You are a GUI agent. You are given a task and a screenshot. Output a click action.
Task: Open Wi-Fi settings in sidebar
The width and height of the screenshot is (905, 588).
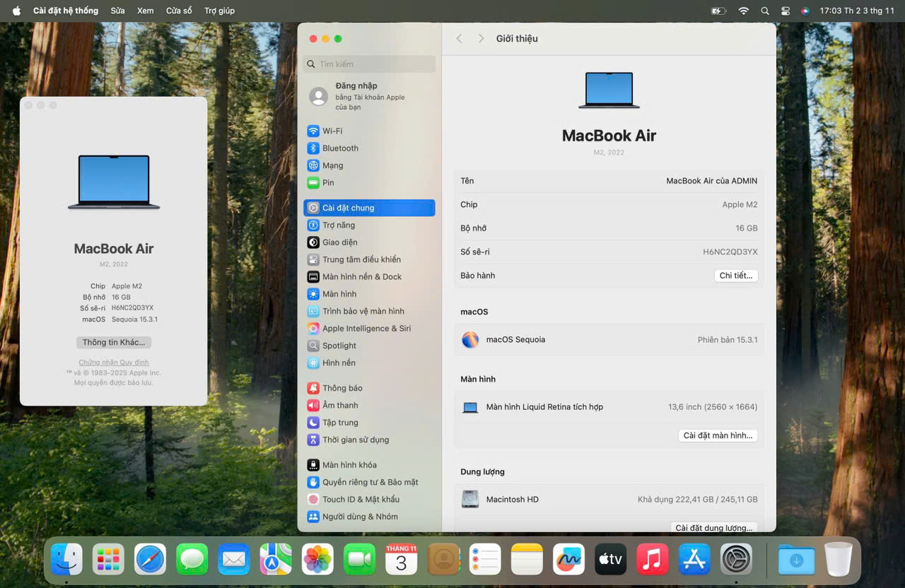tap(332, 131)
